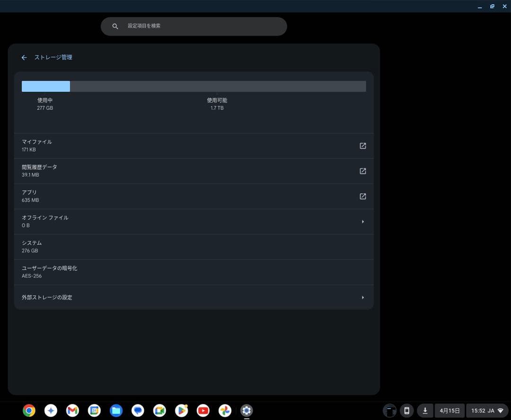The height and width of the screenshot is (420, 511).
Task: Open the Gemini app from the shelf
Action: click(51, 411)
